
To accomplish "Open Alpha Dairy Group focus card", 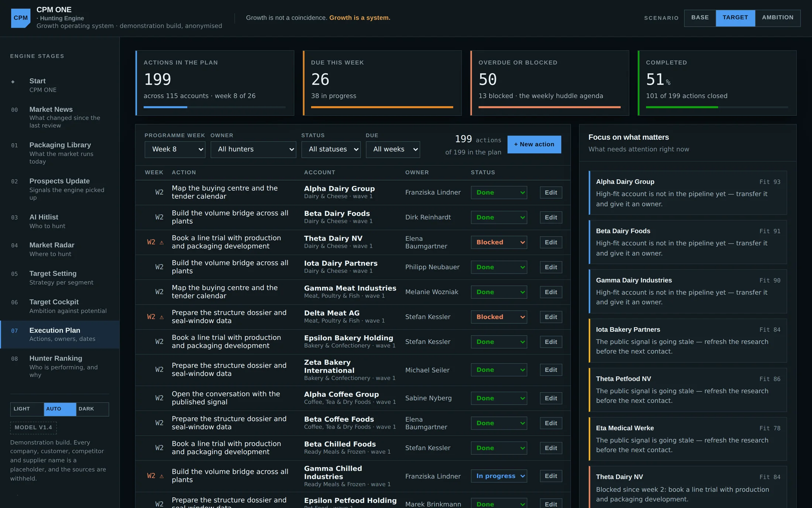I will pos(688,192).
